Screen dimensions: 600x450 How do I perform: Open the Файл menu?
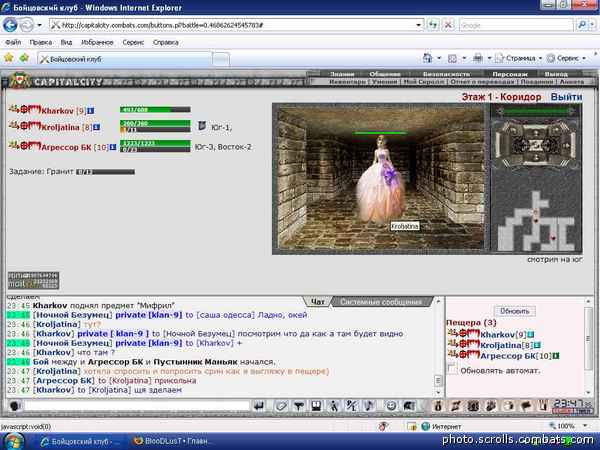[x=13, y=42]
